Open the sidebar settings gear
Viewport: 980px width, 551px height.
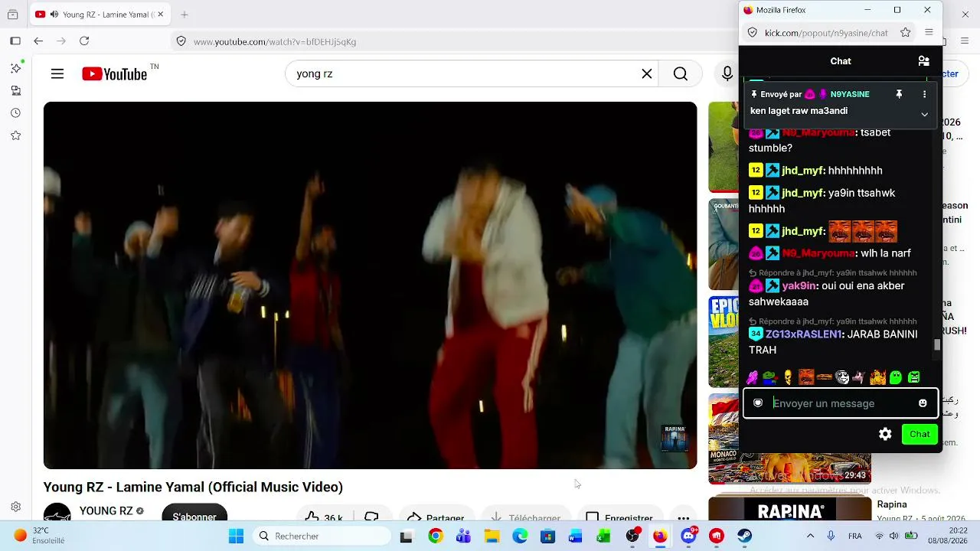tap(15, 507)
